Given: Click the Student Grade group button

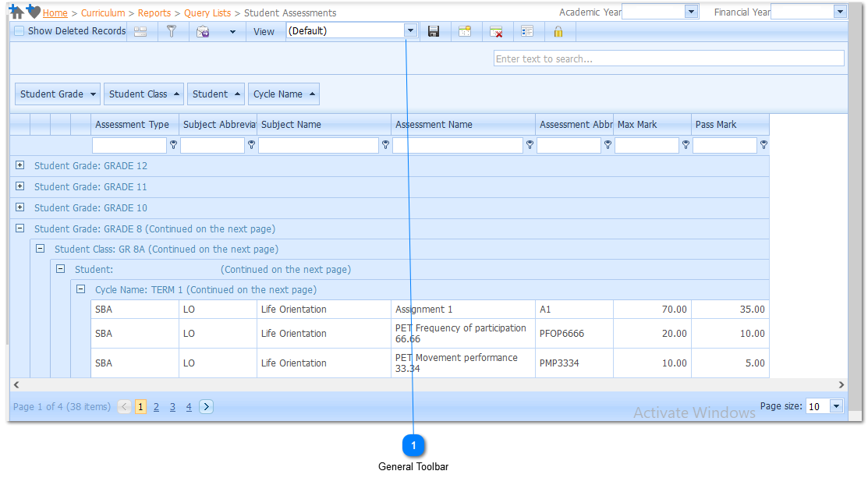Looking at the screenshot, I should click(58, 94).
